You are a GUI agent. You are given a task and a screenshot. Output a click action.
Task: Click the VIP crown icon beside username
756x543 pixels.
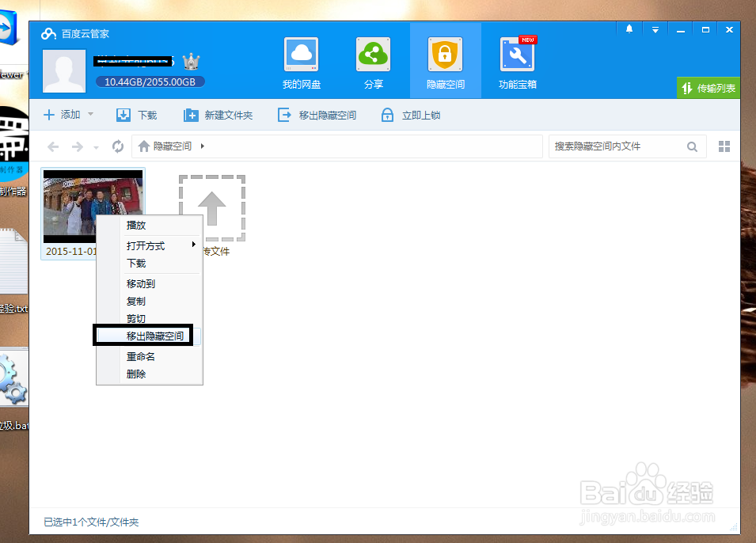[190, 60]
